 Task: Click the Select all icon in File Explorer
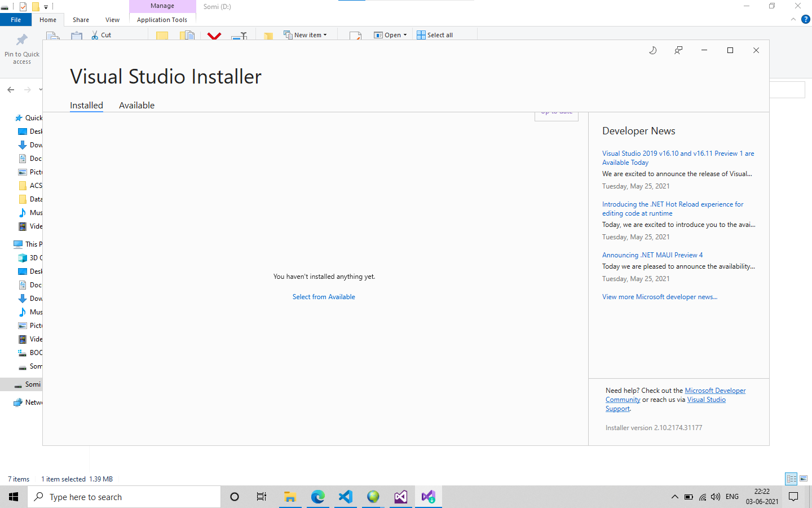pyautogui.click(x=421, y=35)
